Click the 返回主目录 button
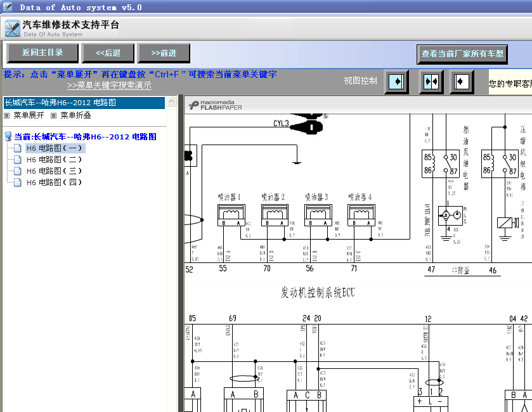 pyautogui.click(x=42, y=53)
